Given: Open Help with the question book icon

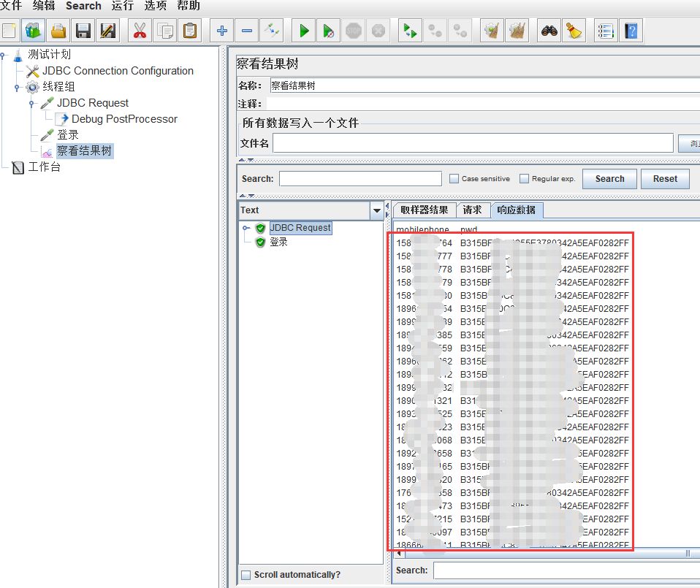Looking at the screenshot, I should (x=631, y=31).
